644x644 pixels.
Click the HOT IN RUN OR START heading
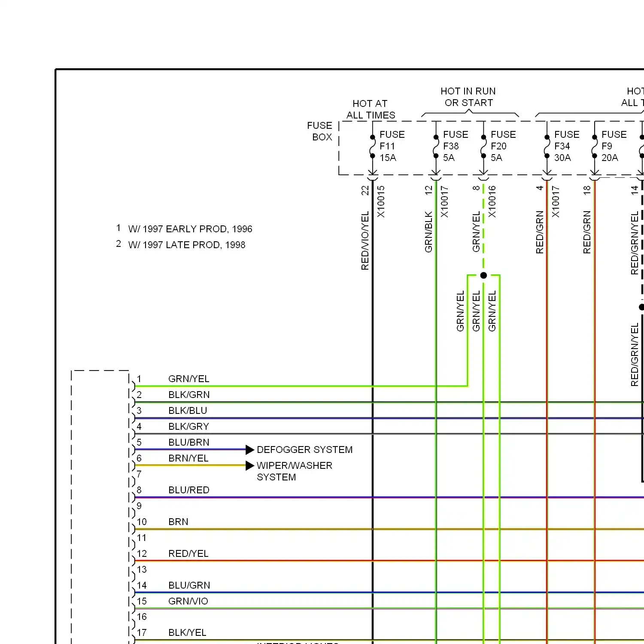(x=468, y=97)
